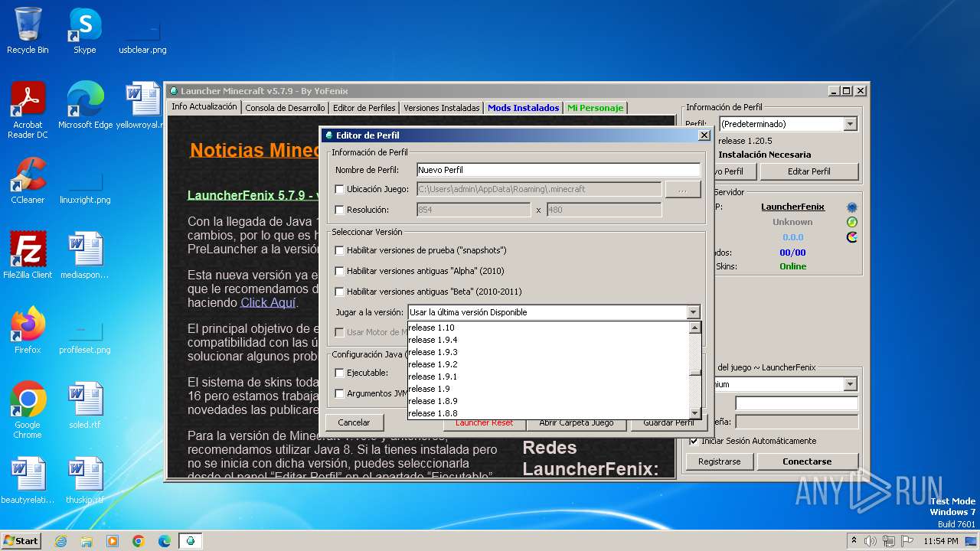Open the Skype desktop shortcut

(x=84, y=31)
